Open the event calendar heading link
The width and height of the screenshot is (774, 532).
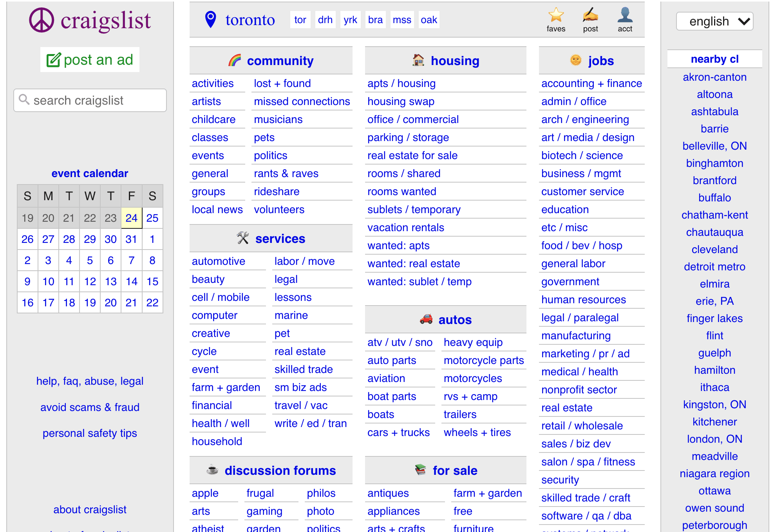[x=90, y=173]
